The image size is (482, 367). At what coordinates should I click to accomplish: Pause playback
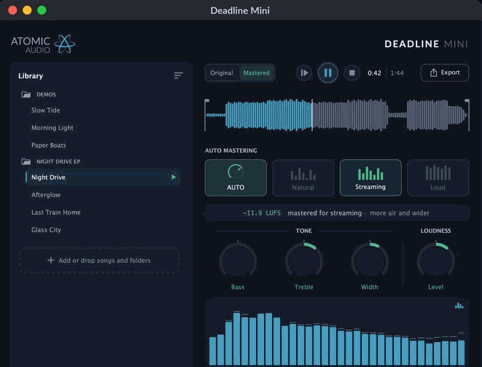click(x=328, y=73)
